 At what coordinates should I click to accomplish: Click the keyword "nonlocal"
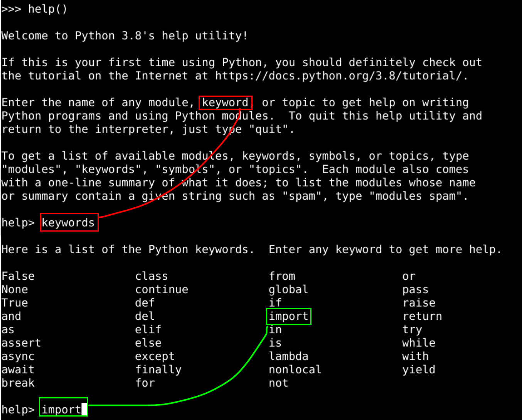click(295, 370)
